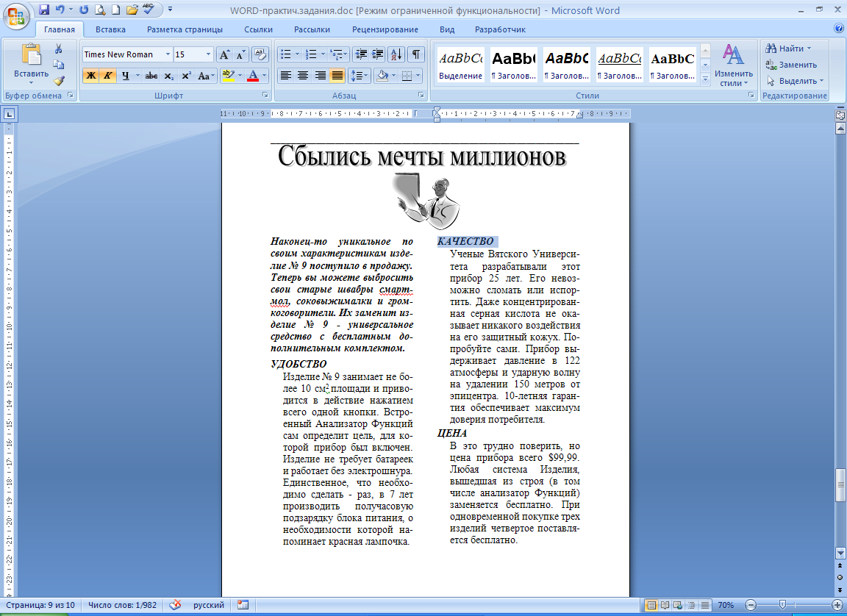Click the zoom slider handle
Viewport: 847px width, 616px height.
[x=782, y=605]
